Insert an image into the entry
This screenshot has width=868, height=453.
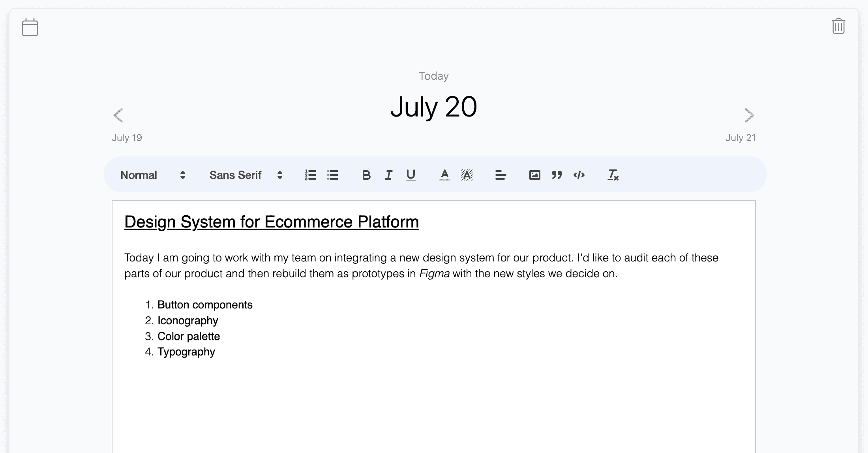[534, 175]
